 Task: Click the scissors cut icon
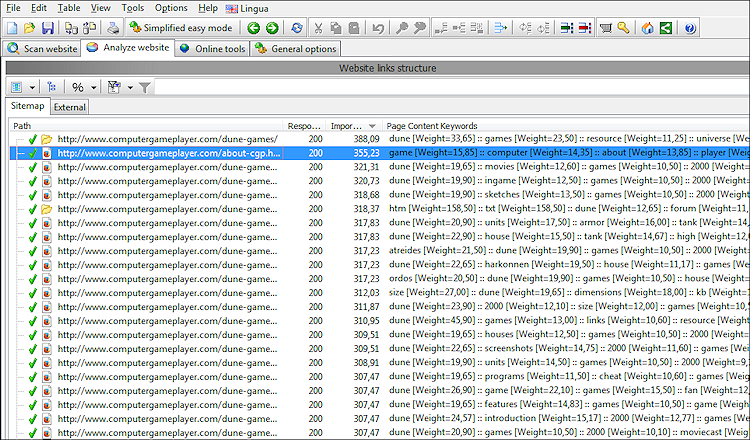click(318, 28)
